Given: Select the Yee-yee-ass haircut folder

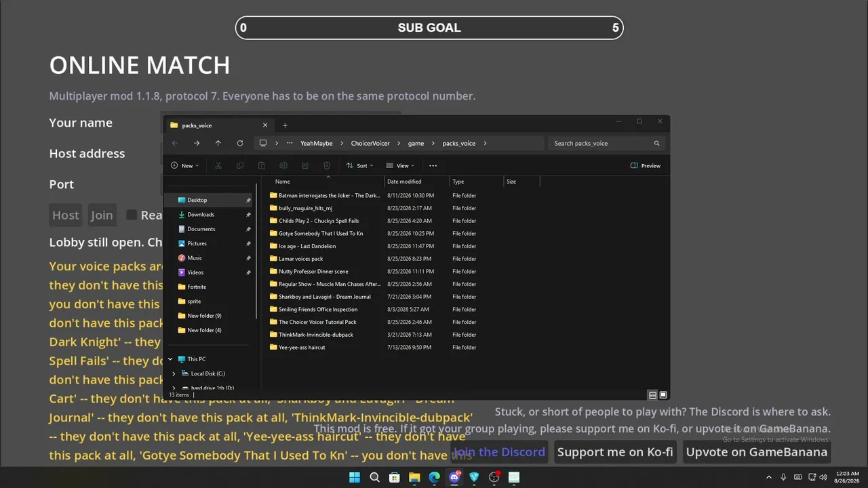Looking at the screenshot, I should [x=302, y=347].
